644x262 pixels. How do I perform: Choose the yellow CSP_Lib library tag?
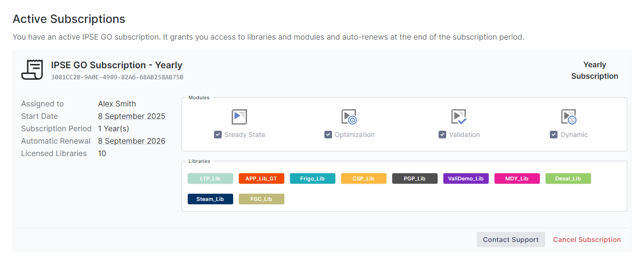364,178
